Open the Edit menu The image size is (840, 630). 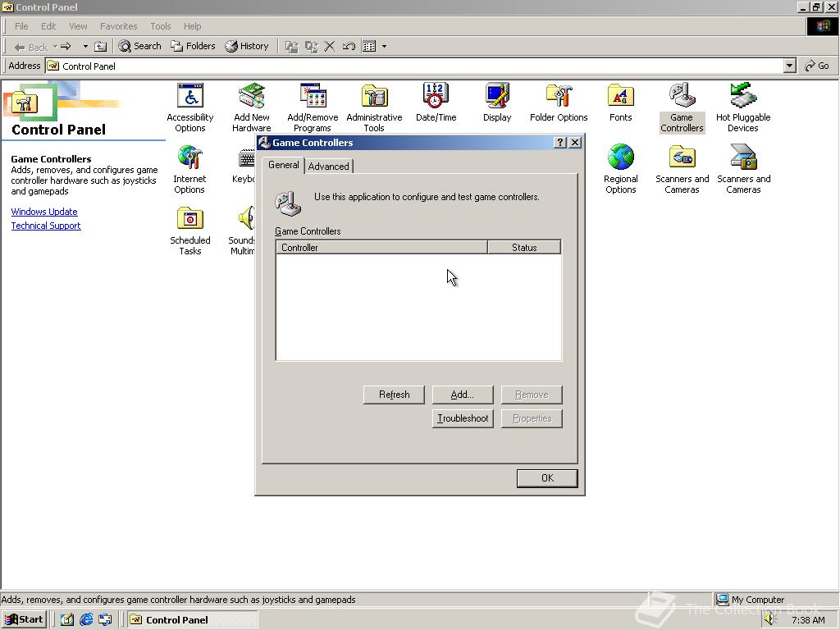(x=48, y=26)
